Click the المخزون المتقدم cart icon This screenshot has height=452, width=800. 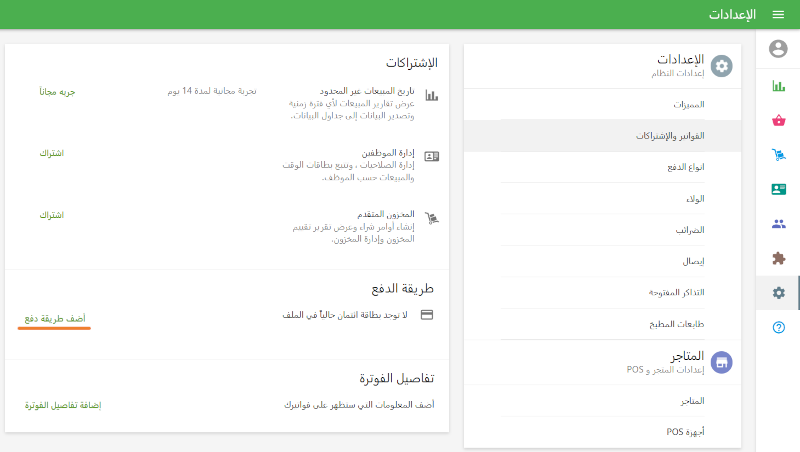(432, 218)
